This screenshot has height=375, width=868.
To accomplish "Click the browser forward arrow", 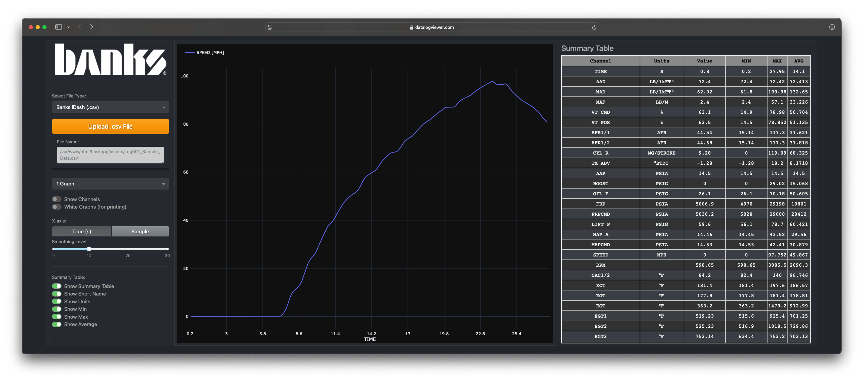I will point(91,27).
